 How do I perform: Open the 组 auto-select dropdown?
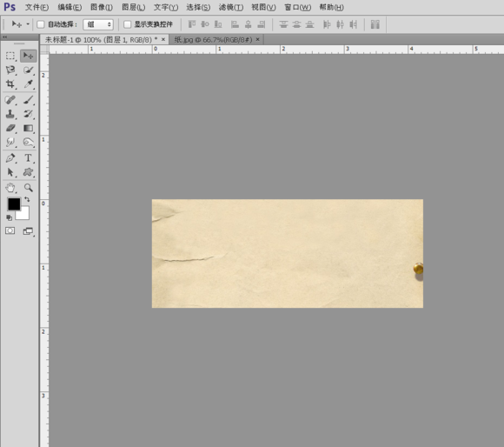pos(98,24)
